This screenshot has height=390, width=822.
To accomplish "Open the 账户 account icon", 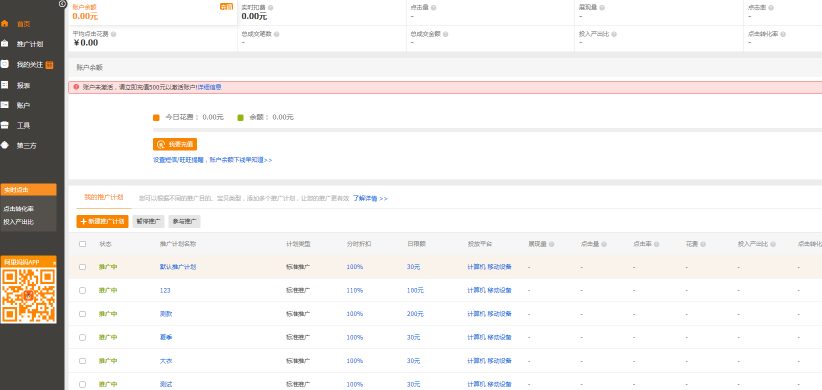I will coord(4,105).
